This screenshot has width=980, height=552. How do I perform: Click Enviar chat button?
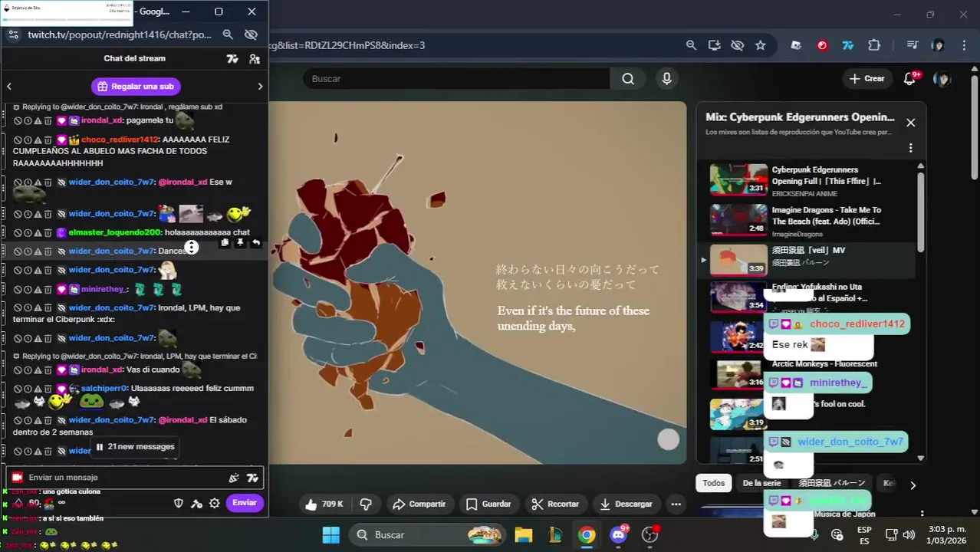pos(245,503)
